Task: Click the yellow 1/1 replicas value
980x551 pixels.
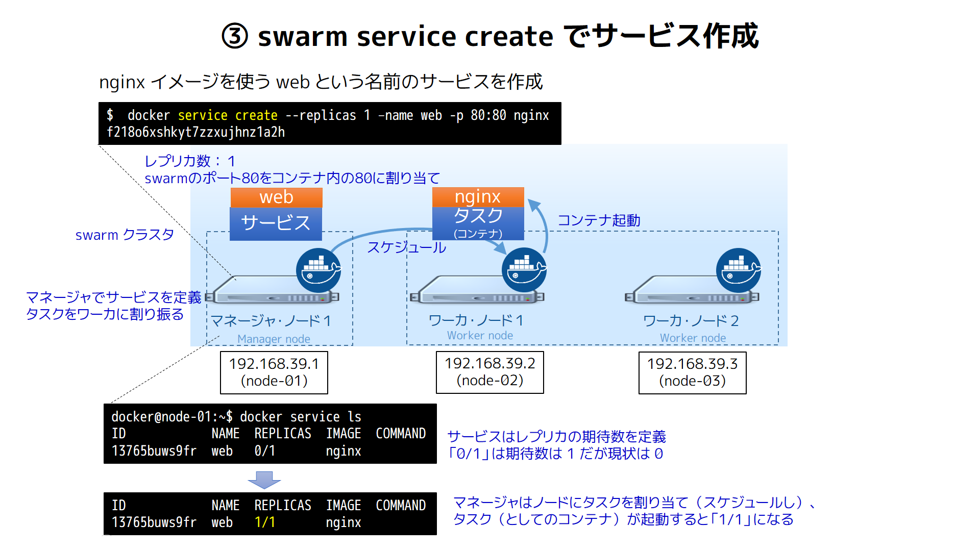Action: (265, 522)
